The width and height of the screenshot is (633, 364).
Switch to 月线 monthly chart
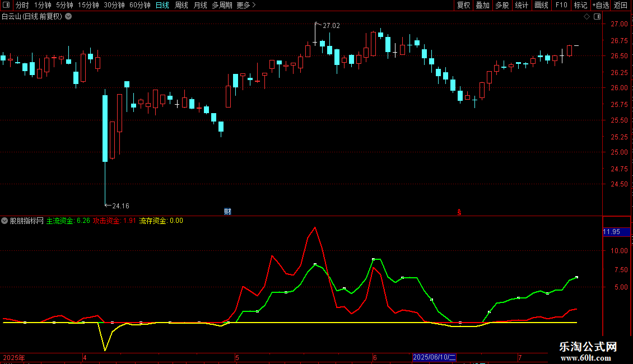(200, 5)
